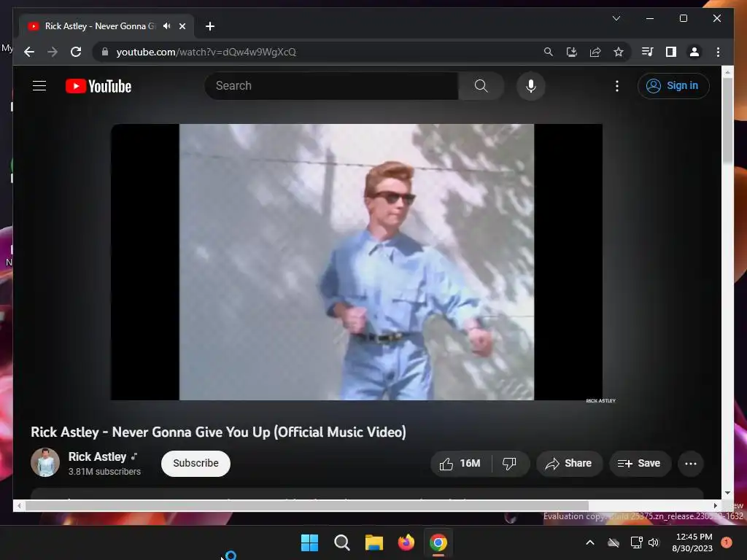Click the horizontal scrollbar right arrow

point(715,506)
